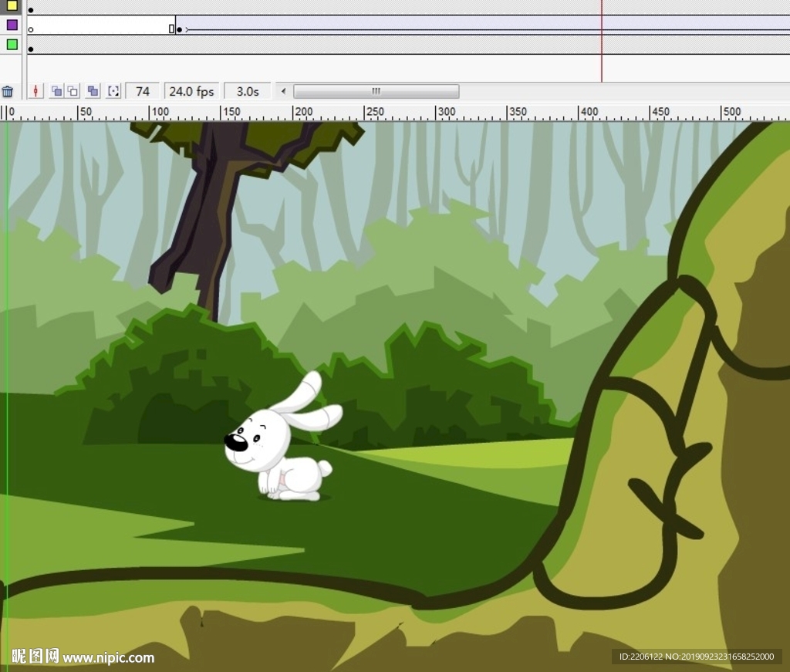Toggle Edit Multiple Frames button
This screenshot has width=790, height=672.
pos(93,91)
